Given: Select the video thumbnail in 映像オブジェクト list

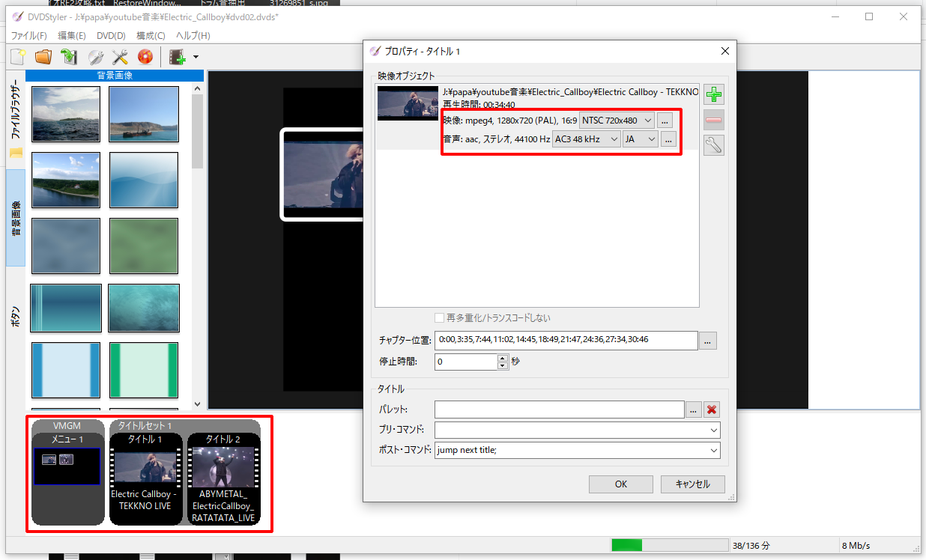Looking at the screenshot, I should 408,103.
